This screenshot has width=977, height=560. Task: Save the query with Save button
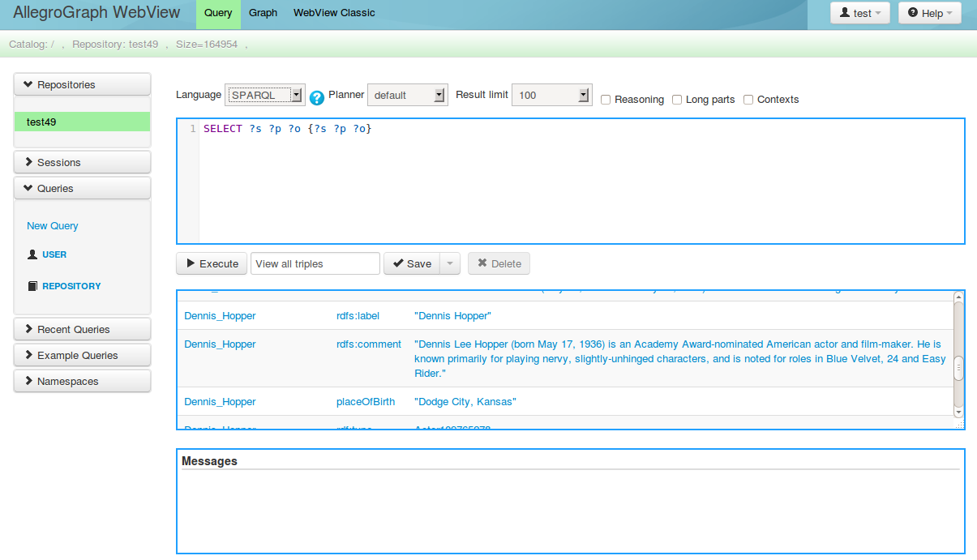point(412,263)
